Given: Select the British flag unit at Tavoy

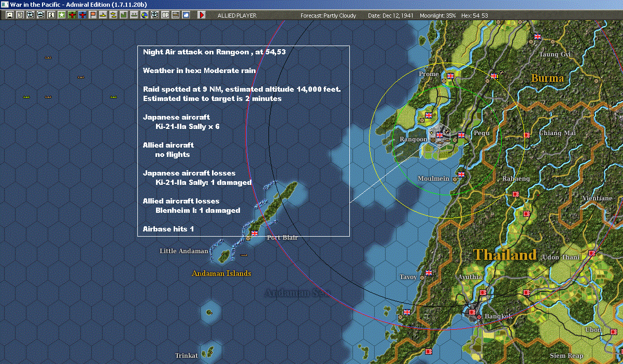Looking at the screenshot, I should coord(429,272).
